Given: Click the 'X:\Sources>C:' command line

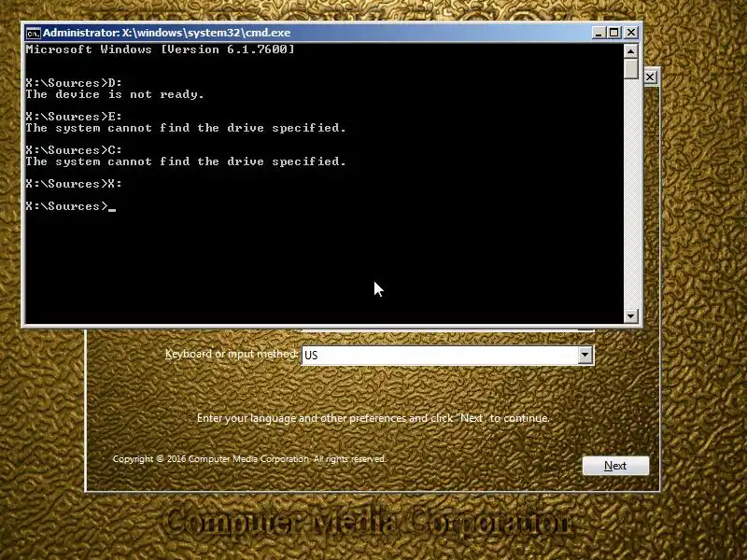Looking at the screenshot, I should [74, 150].
